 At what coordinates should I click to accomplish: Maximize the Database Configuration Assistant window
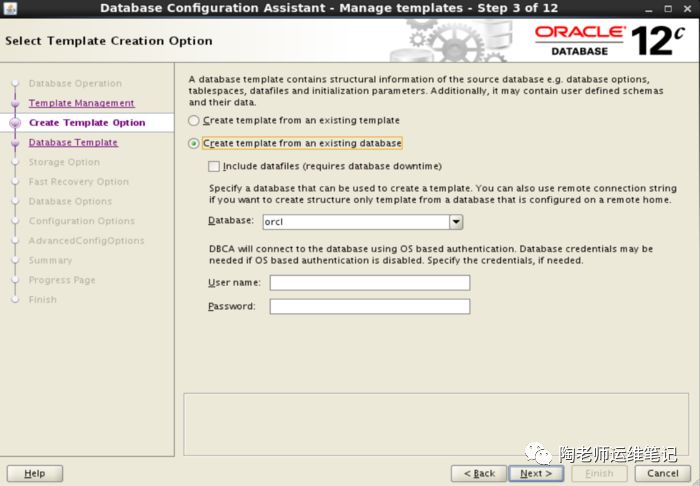click(x=668, y=9)
